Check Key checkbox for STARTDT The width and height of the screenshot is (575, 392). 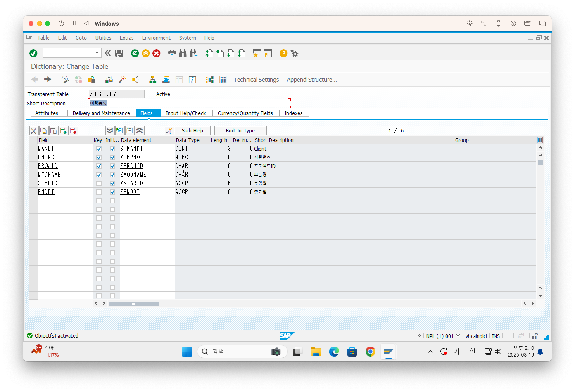(x=99, y=183)
